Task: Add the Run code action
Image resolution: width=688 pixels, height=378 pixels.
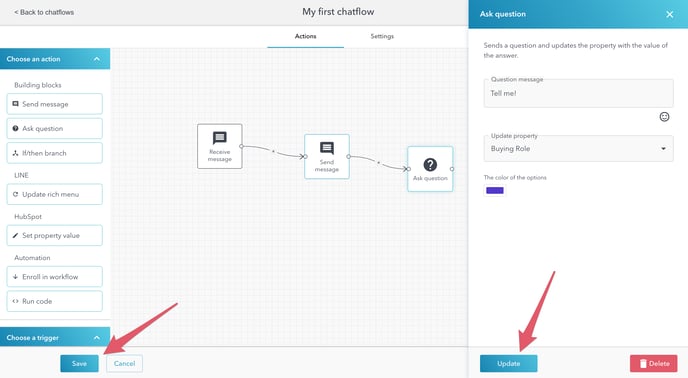Action: point(55,301)
